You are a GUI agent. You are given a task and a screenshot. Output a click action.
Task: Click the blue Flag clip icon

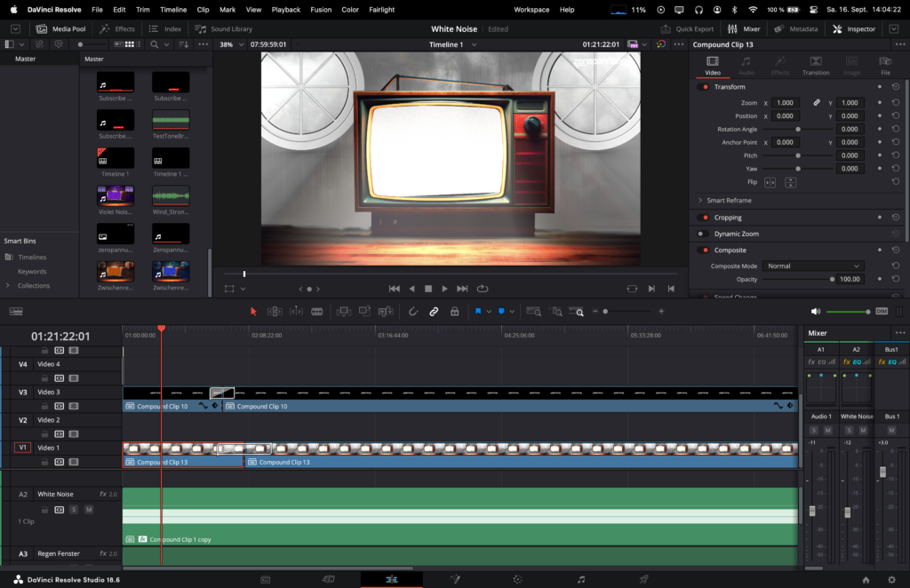point(478,312)
